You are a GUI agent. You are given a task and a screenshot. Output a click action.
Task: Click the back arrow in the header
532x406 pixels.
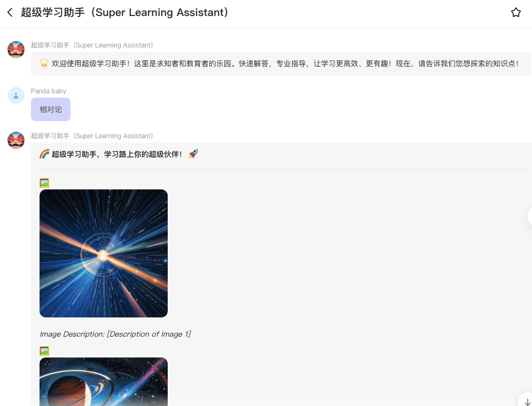[10, 12]
